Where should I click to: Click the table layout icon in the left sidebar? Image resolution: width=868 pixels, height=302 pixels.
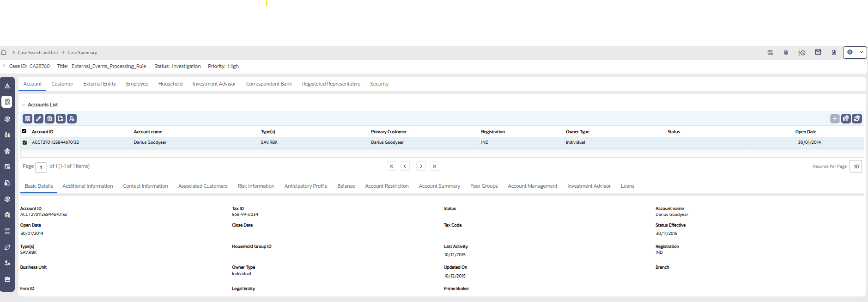tap(7, 167)
